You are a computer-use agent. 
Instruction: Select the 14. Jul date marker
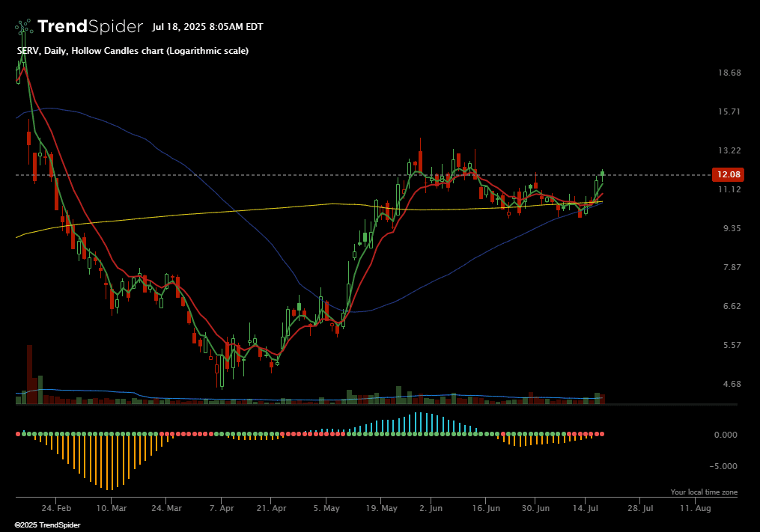588,507
